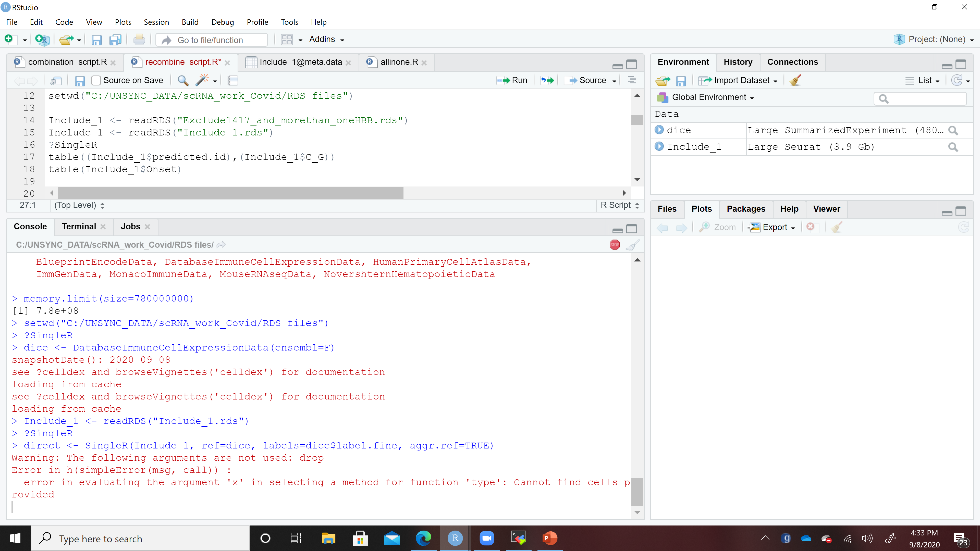This screenshot has height=551, width=980.
Task: Expand the dice object in the Environment
Action: click(659, 130)
